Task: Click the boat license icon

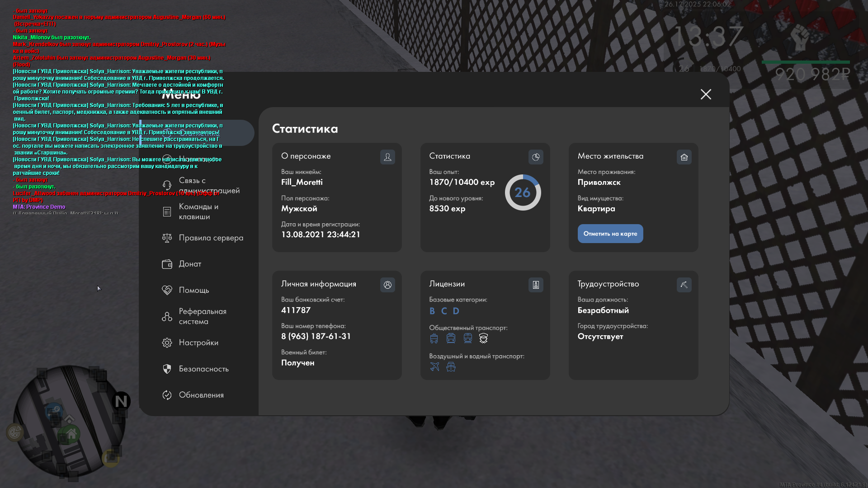Action: point(451,366)
